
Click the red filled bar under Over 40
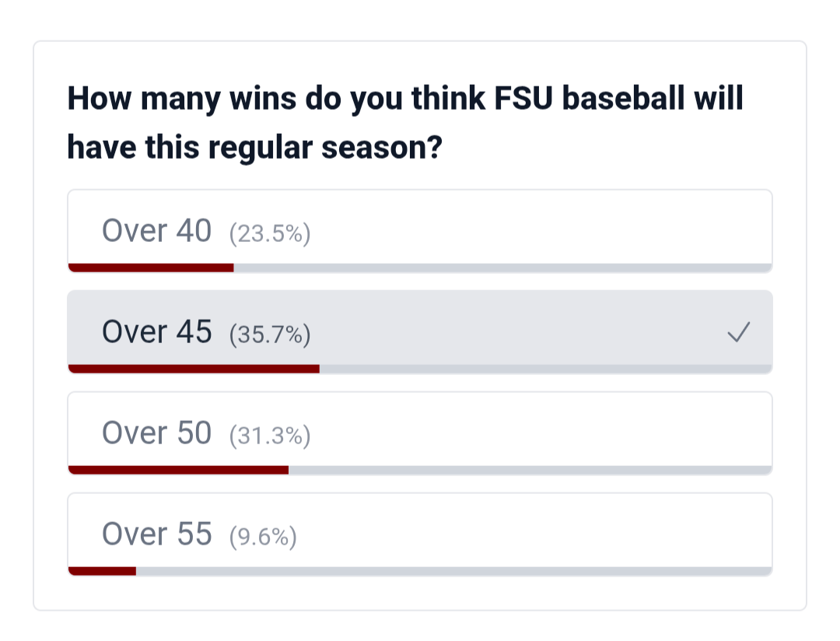(151, 268)
